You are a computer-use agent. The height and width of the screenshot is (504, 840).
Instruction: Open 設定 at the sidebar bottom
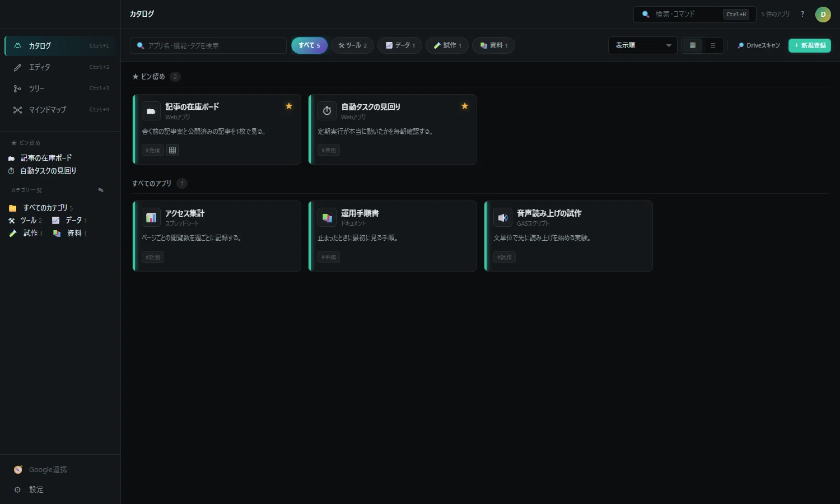coord(60,489)
